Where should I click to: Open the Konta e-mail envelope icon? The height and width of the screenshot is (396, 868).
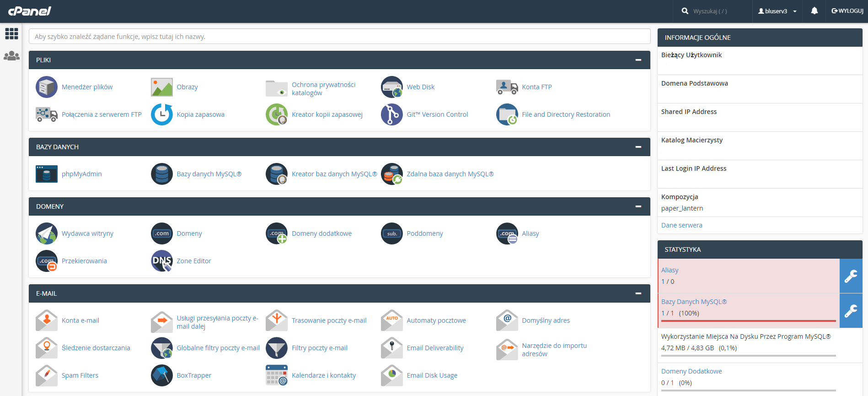(47, 320)
